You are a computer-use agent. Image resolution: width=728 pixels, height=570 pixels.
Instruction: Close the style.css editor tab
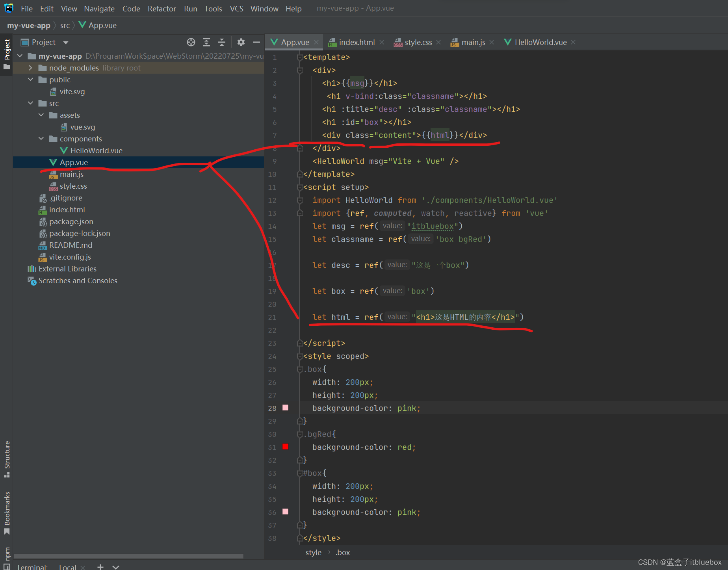[438, 42]
